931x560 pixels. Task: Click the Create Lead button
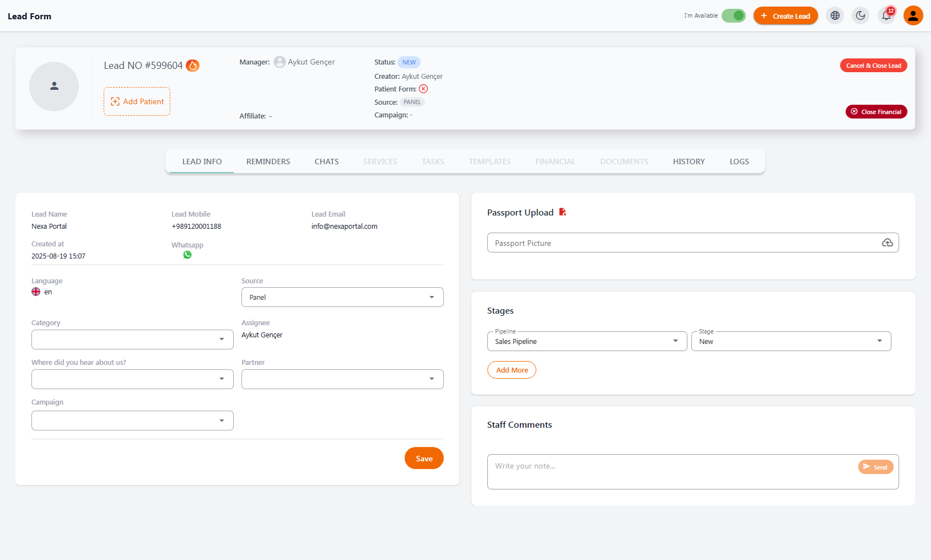click(x=785, y=15)
